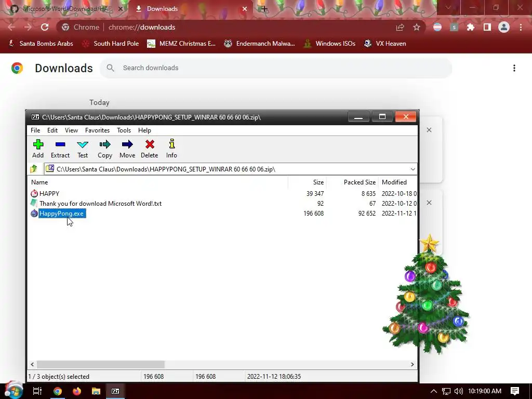Screen dimensions: 532x399
Task: Close the Downloads tab
Action: coord(245,9)
